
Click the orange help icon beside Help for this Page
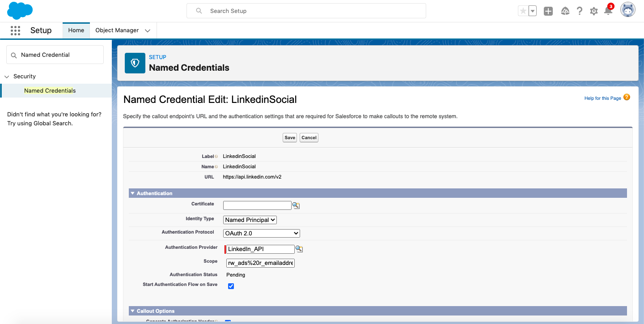pos(627,97)
